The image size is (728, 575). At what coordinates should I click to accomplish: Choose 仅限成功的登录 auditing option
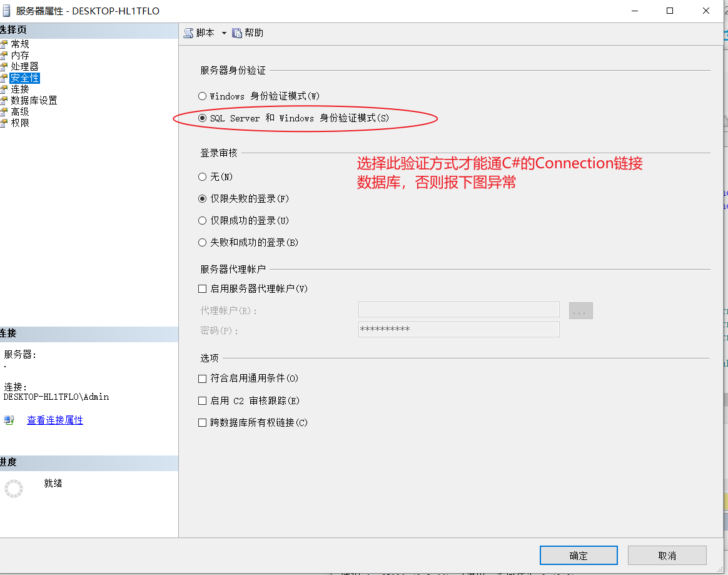click(x=202, y=221)
